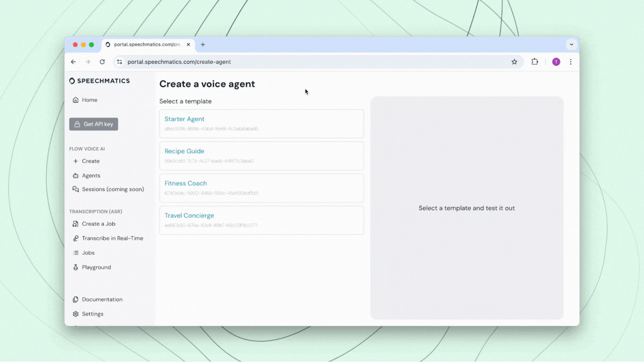Open Jobs via its list icon
This screenshot has width=644, height=362.
point(75,253)
